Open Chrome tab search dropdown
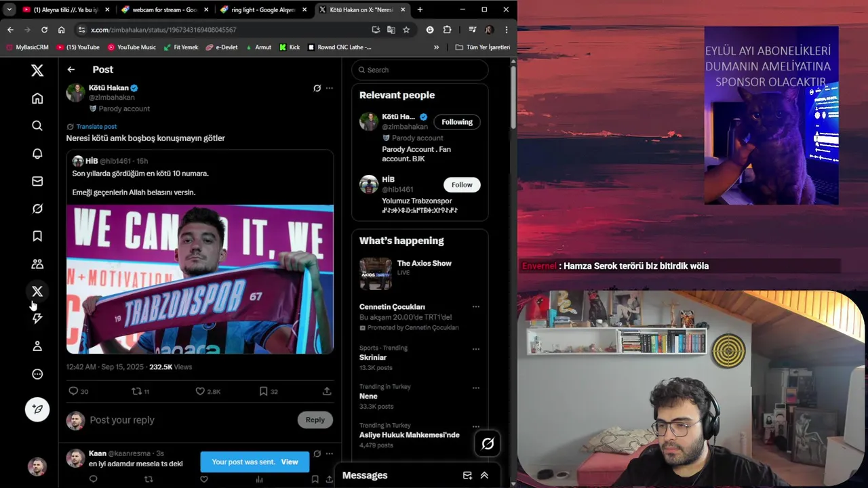The image size is (868, 488). click(9, 9)
